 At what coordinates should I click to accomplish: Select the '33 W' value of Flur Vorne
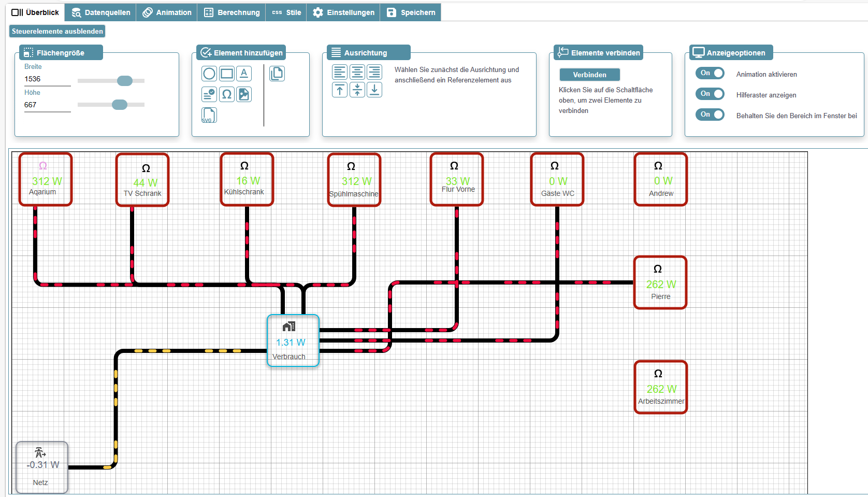(x=458, y=181)
